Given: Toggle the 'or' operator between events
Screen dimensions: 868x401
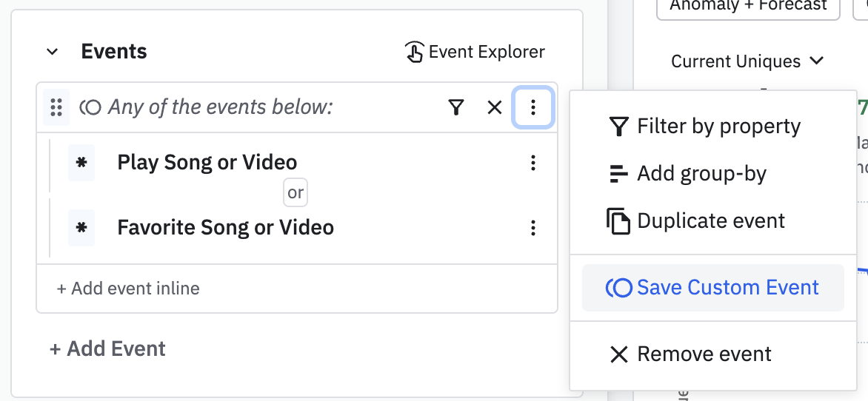Looking at the screenshot, I should [296, 193].
